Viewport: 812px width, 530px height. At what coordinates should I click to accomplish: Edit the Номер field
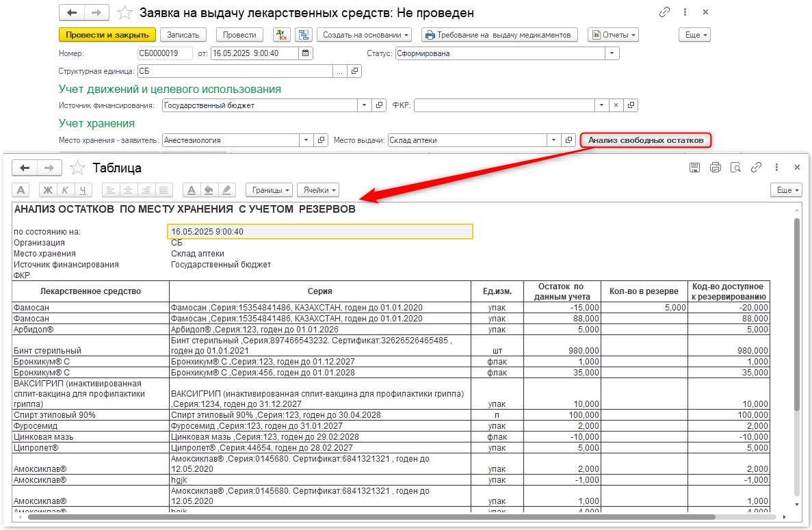[165, 53]
